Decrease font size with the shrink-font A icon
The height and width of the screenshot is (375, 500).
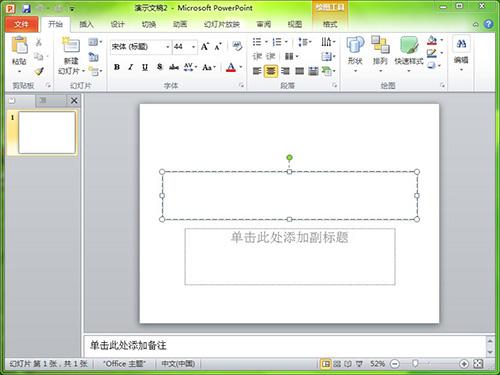218,47
